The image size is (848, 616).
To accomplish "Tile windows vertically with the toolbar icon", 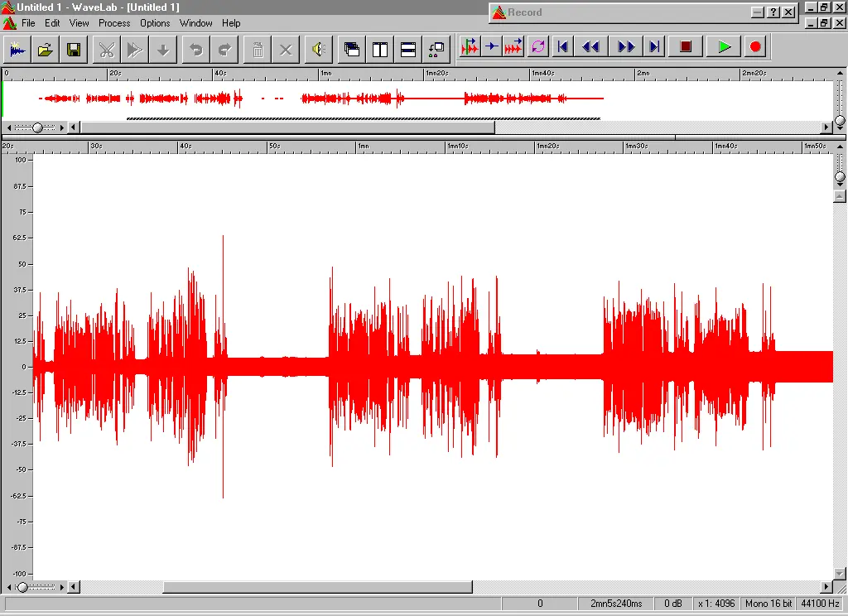I will [x=380, y=50].
